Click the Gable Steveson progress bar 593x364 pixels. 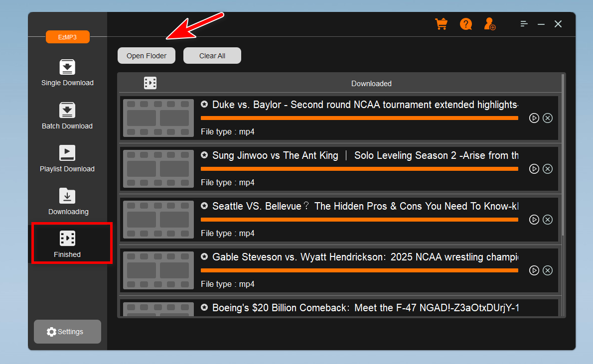click(359, 271)
